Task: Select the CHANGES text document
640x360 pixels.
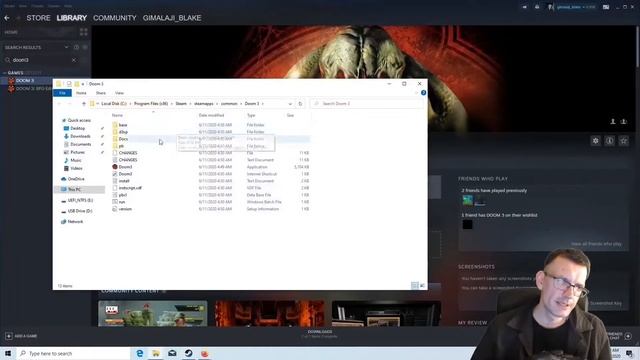Action: [x=128, y=160]
